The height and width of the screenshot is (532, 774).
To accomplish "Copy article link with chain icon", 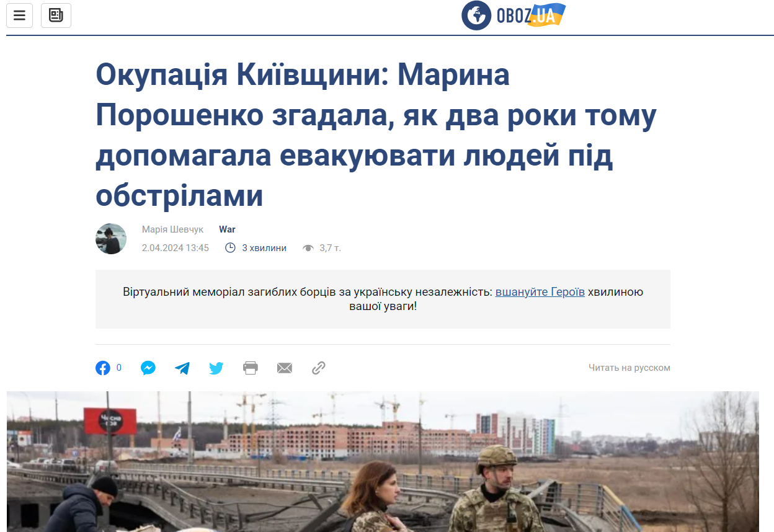I will click(x=319, y=368).
